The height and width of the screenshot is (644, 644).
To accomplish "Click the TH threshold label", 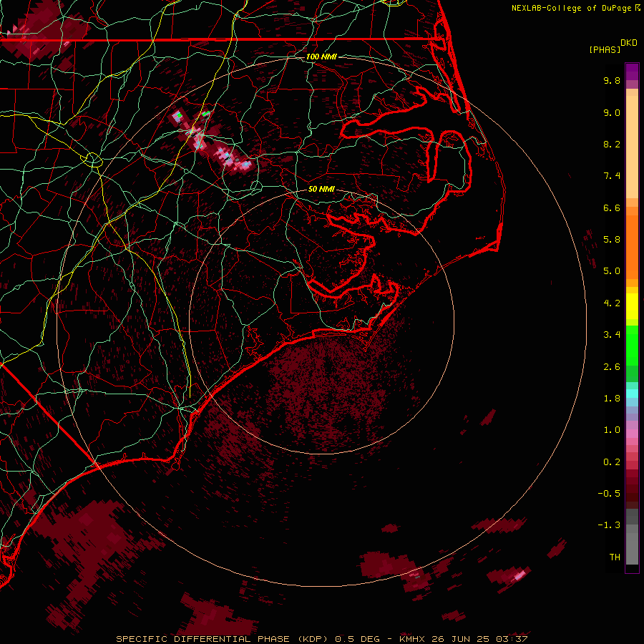I will (x=615, y=557).
